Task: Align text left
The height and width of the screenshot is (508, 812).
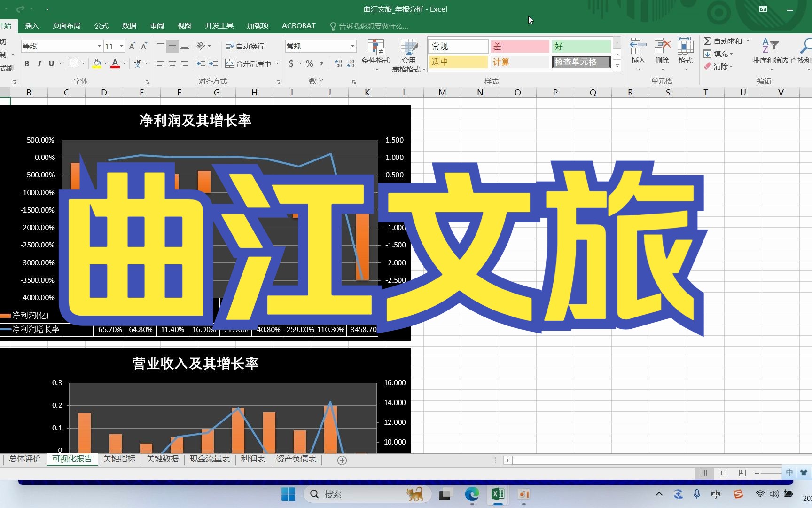Action: point(160,63)
